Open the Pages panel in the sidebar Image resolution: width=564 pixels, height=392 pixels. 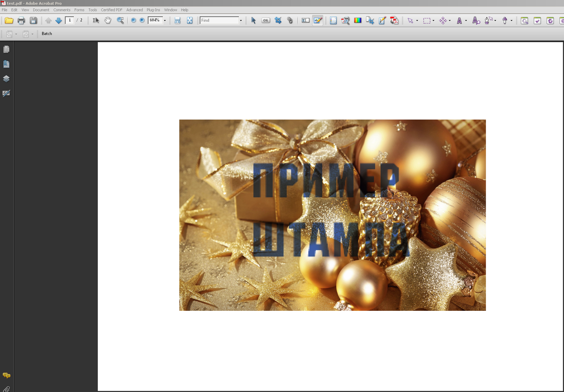click(x=6, y=49)
